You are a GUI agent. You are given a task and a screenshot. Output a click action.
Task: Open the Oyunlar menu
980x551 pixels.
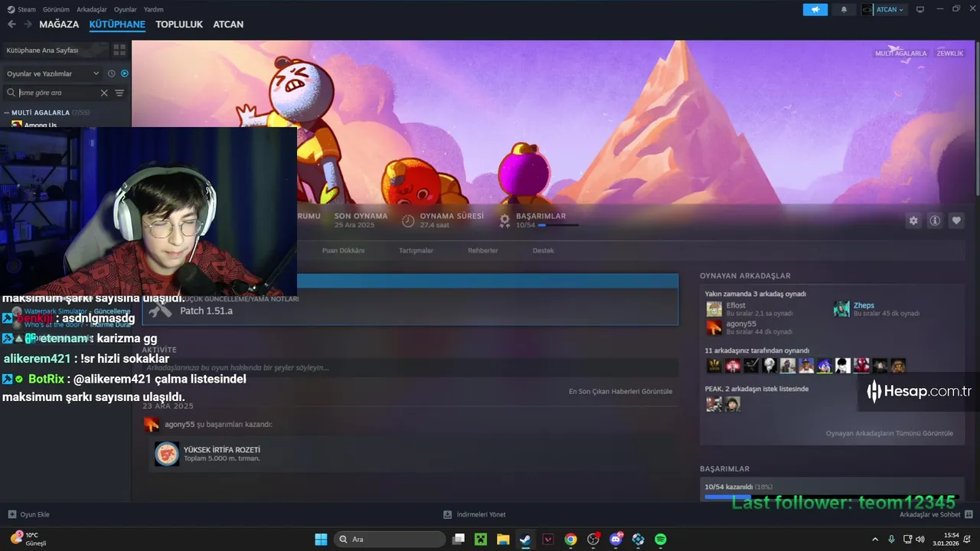point(125,9)
